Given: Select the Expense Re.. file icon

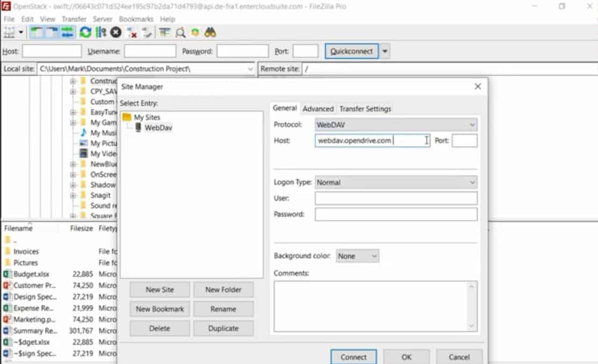Looking at the screenshot, I should [x=7, y=308].
